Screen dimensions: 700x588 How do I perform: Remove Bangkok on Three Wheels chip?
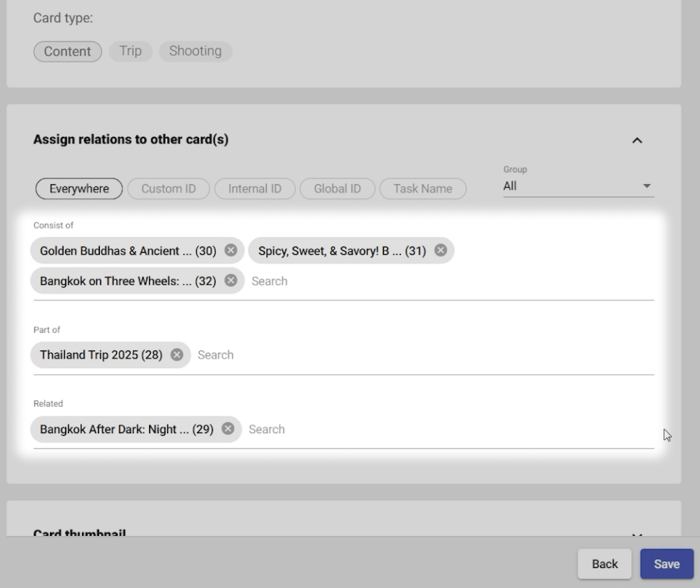[x=230, y=280]
